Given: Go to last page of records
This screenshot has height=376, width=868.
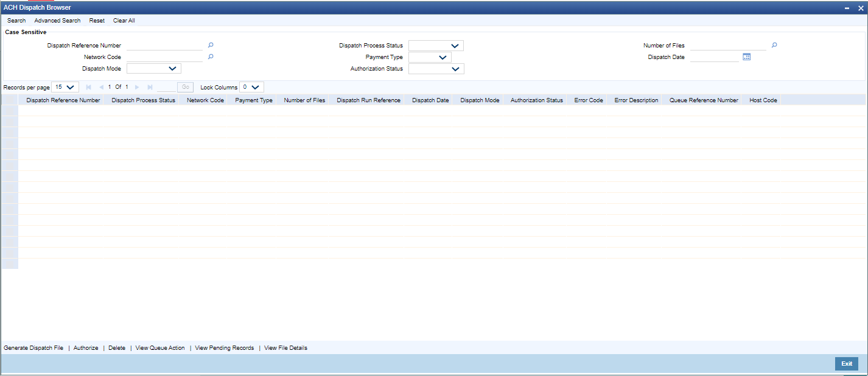Looking at the screenshot, I should pos(150,87).
